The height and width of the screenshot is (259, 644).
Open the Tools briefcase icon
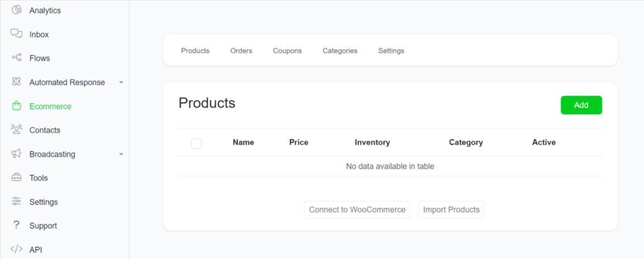[x=16, y=178]
